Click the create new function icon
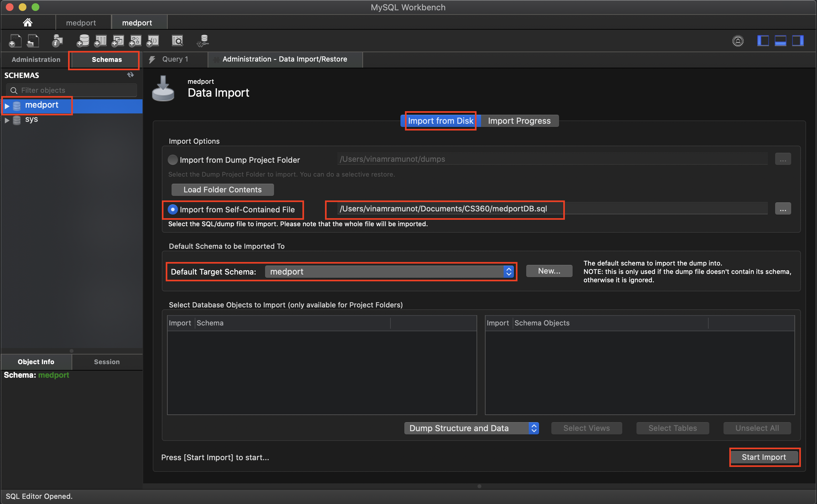Viewport: 817px width, 504px height. pyautogui.click(x=153, y=41)
